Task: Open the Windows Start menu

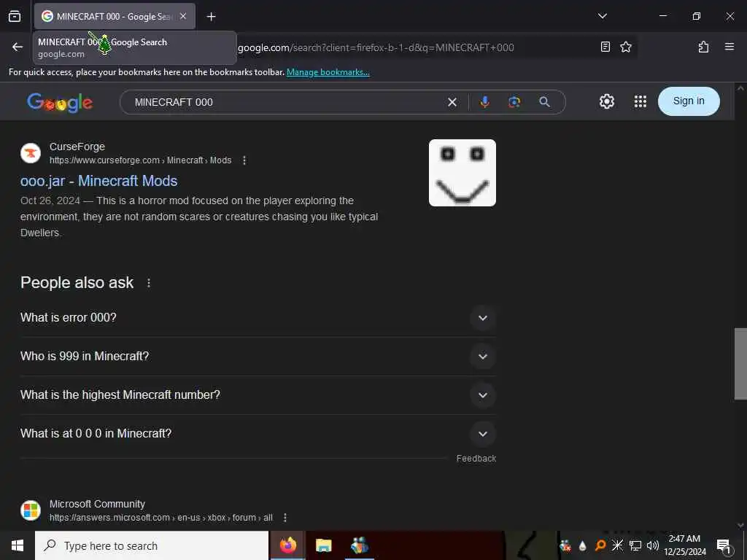Action: point(18,545)
